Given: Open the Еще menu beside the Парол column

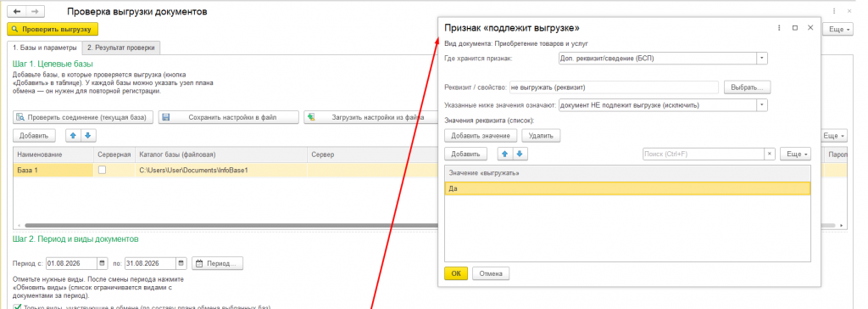Looking at the screenshot, I should tap(833, 135).
